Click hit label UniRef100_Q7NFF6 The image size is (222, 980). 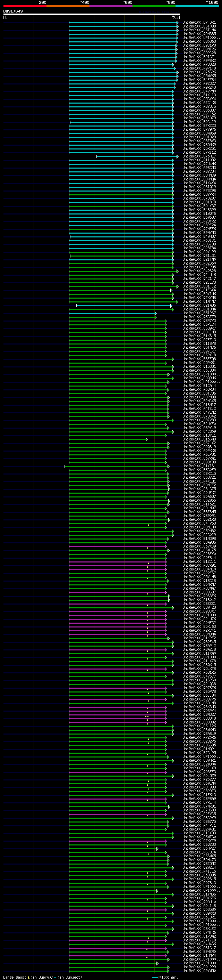pos(199,229)
